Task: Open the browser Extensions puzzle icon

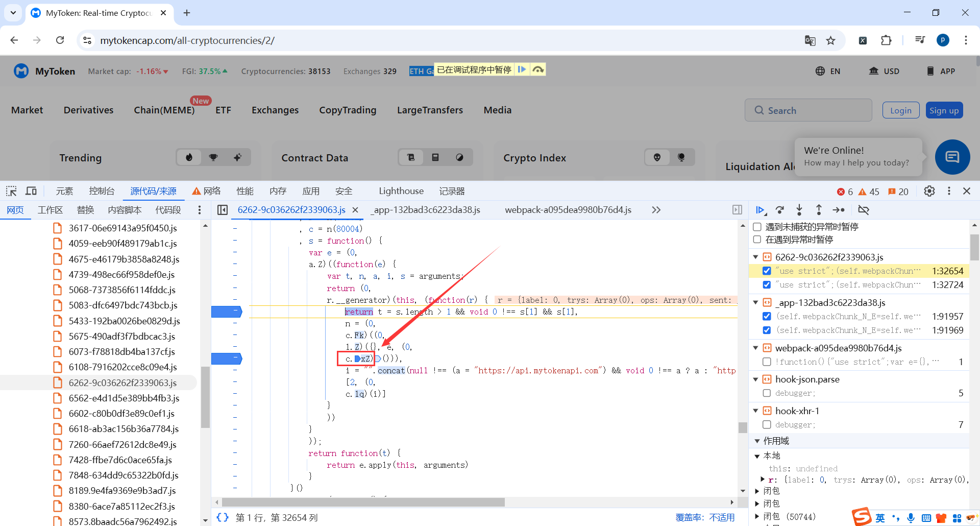Action: (887, 40)
